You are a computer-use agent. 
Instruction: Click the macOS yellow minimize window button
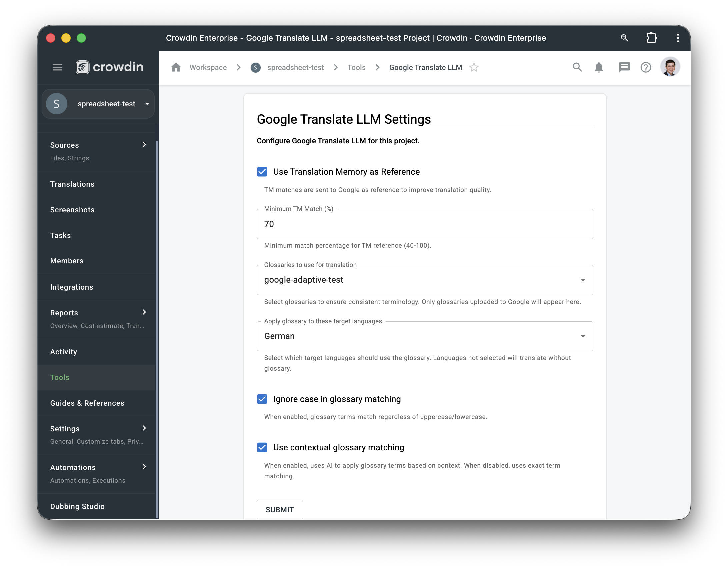(66, 38)
